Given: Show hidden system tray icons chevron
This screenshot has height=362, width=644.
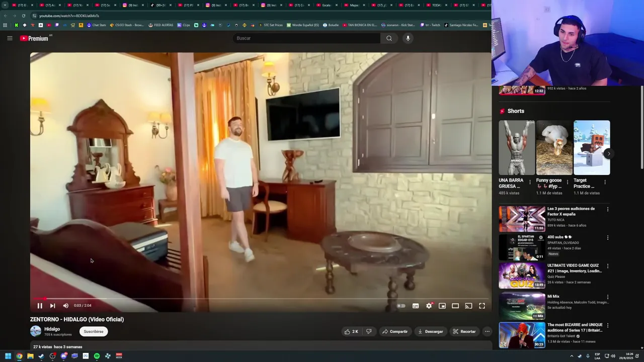Looking at the screenshot, I should pyautogui.click(x=572, y=356).
